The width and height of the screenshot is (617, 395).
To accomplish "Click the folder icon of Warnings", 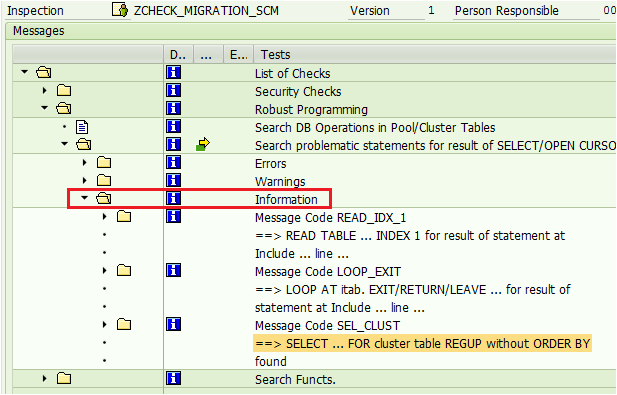I will tap(104, 180).
